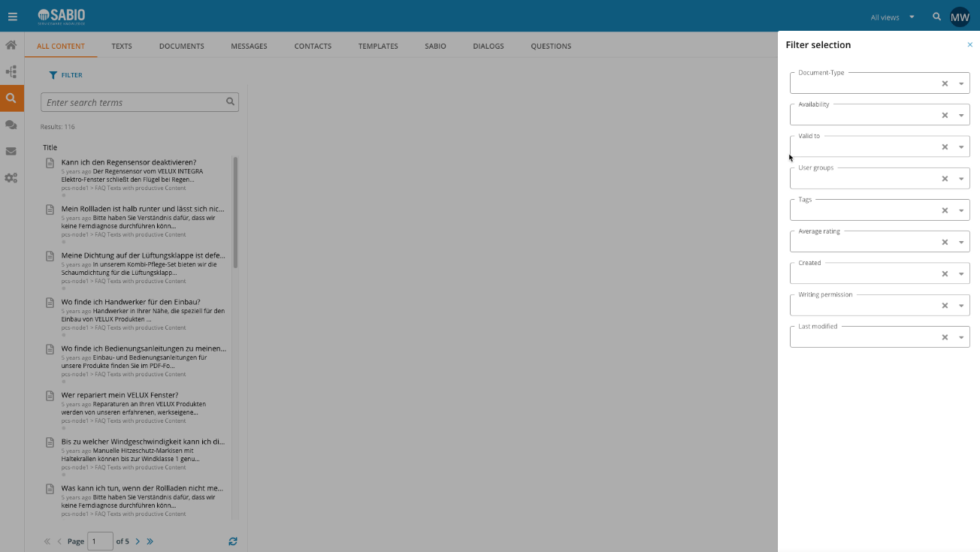This screenshot has height=552, width=980.
Task: Select the orange Search sidebar icon
Action: click(11, 98)
